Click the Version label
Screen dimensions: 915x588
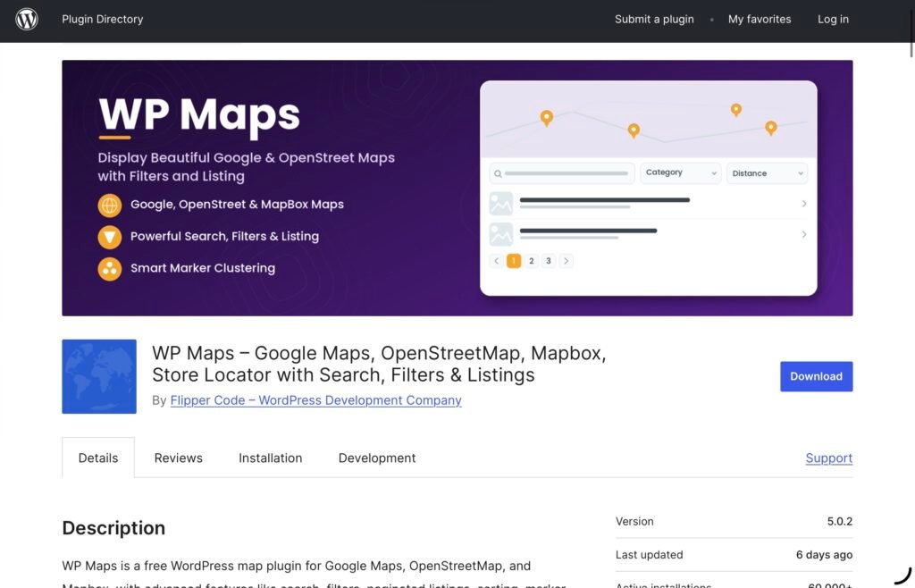click(634, 522)
